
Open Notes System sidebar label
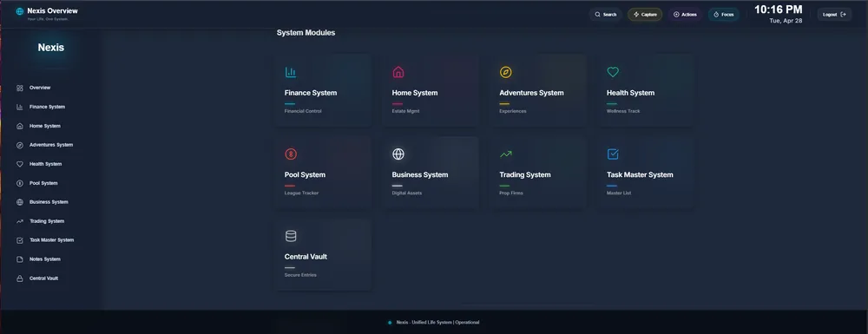pos(45,259)
